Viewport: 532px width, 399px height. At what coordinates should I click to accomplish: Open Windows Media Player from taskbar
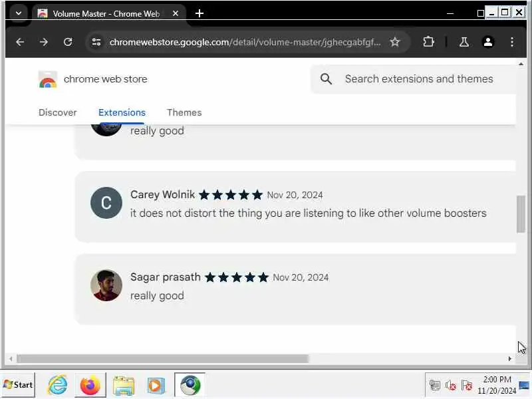(156, 386)
